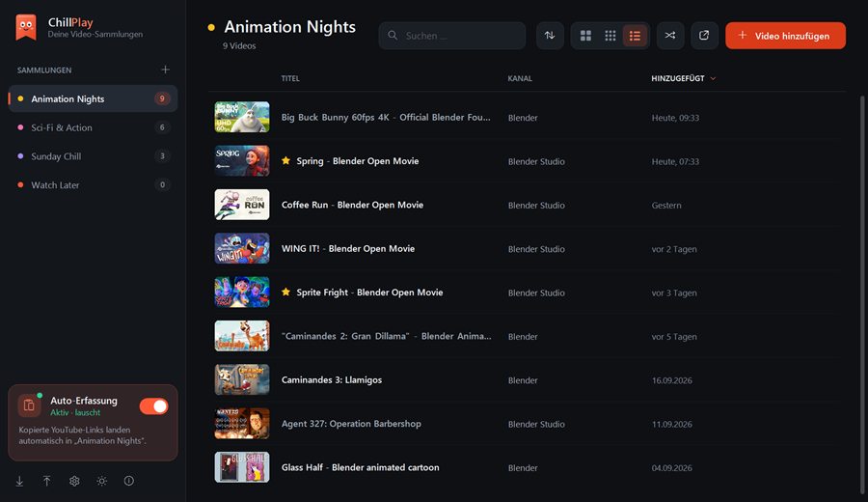Open Caminandes 2 thumbnail
Screen dimensions: 868x502
pos(242,336)
